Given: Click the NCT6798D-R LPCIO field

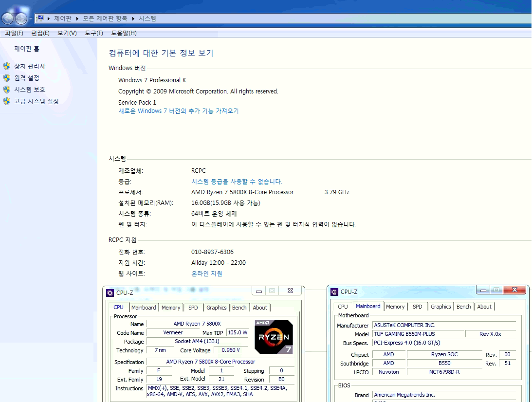Looking at the screenshot, I should [444, 372].
